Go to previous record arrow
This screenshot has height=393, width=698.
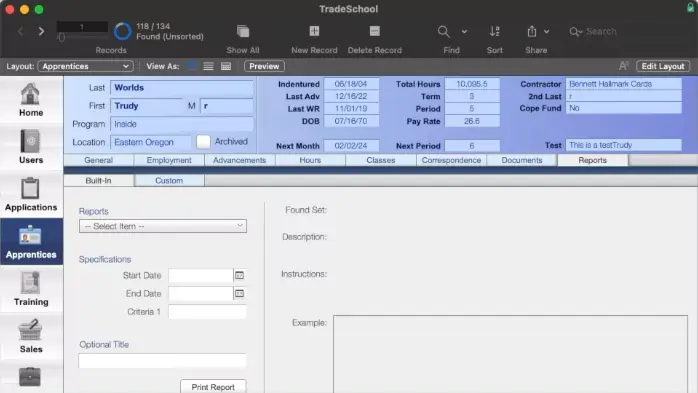(x=20, y=31)
